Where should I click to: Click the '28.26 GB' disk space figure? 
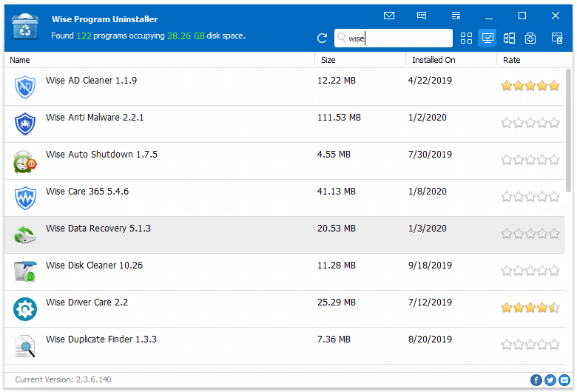(x=186, y=36)
